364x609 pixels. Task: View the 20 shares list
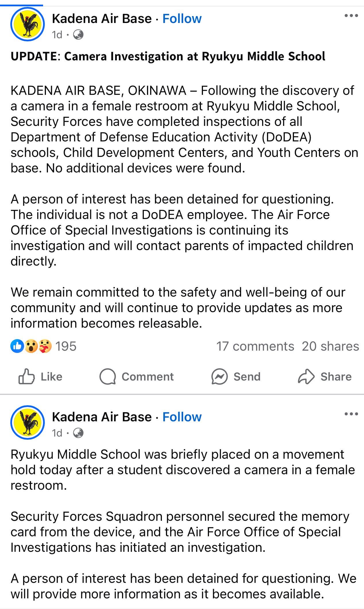point(330,346)
